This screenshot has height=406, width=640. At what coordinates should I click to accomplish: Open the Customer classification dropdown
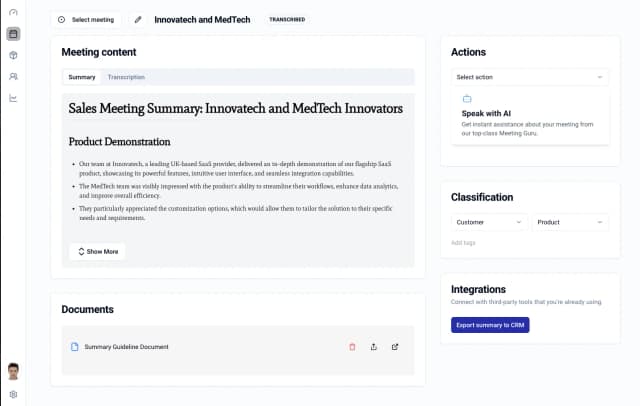click(x=489, y=222)
